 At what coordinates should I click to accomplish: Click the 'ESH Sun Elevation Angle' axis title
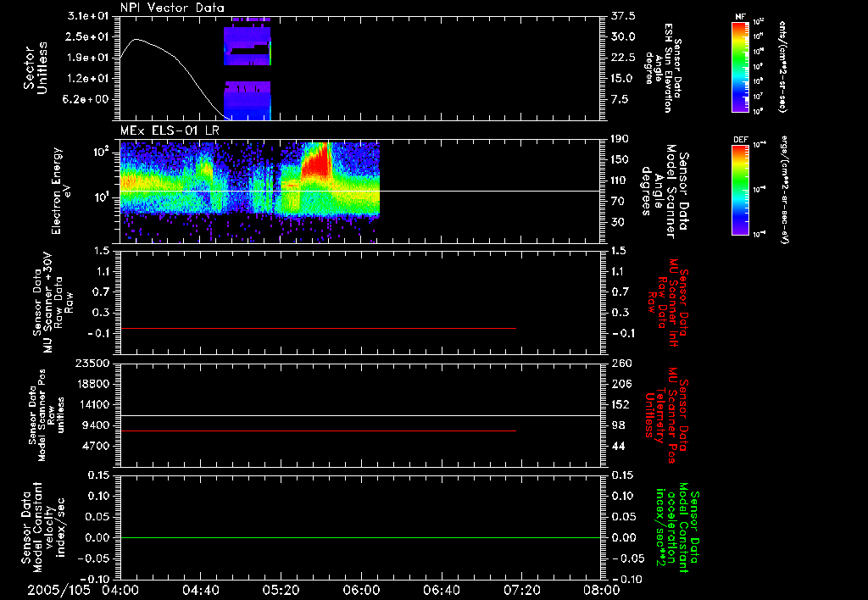pos(663,68)
